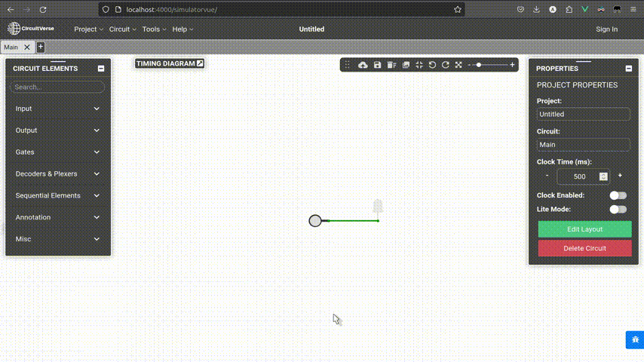Screen dimensions: 644x362
Task: Enable the Clock Enabled switch
Action: point(618,195)
